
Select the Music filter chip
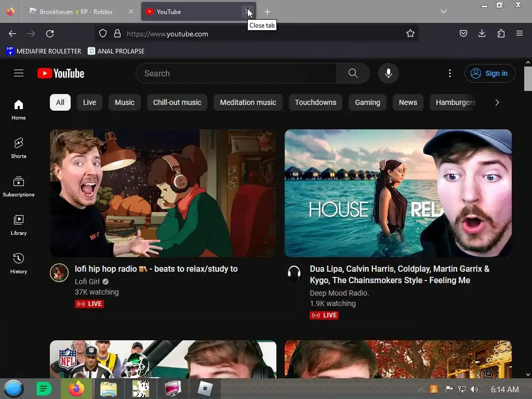click(125, 102)
